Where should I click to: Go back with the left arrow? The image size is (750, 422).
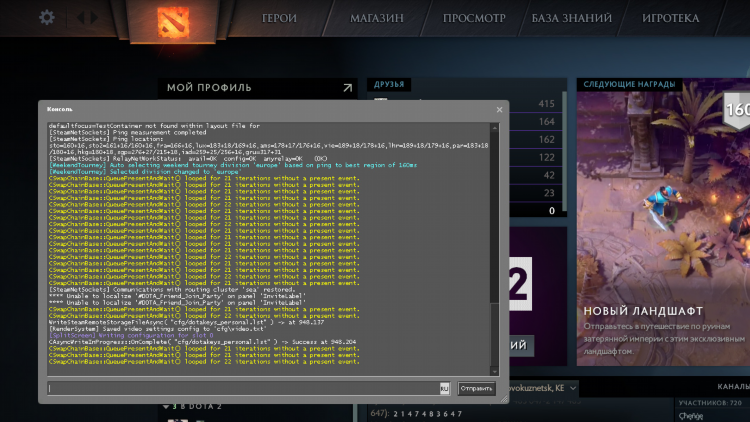[x=80, y=18]
